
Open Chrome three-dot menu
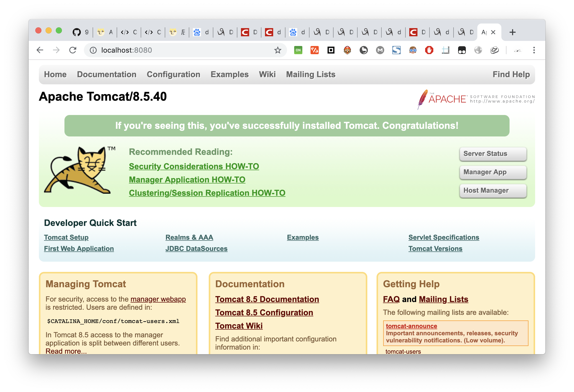[534, 50]
